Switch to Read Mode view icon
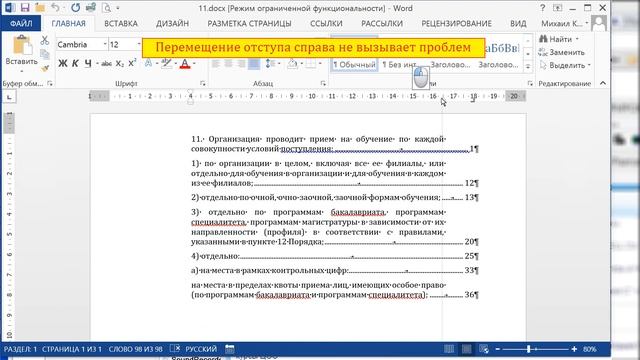Viewport: 640px width, 360px height. coord(449,349)
